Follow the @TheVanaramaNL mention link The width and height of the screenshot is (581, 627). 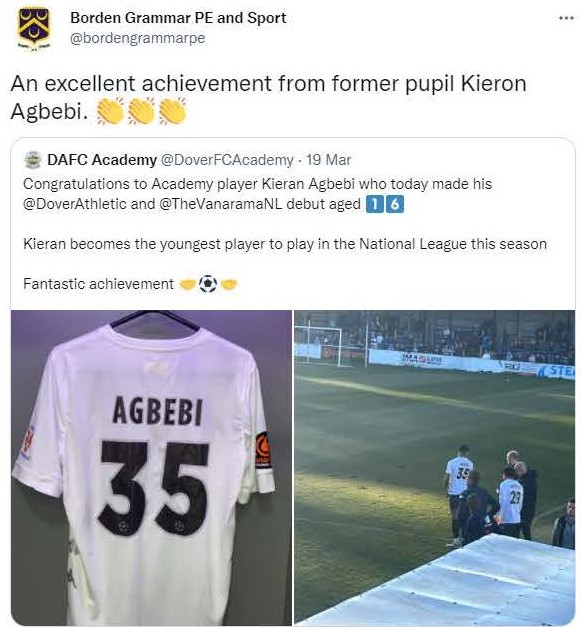click(x=220, y=204)
